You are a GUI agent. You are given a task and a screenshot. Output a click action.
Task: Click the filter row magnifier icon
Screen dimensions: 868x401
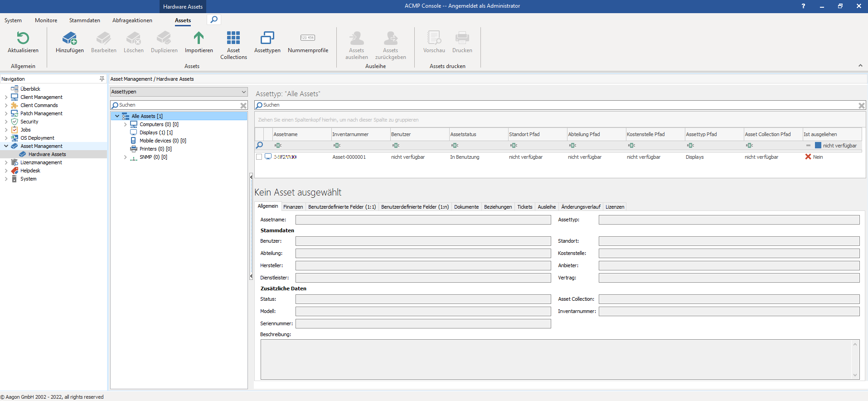pyautogui.click(x=259, y=145)
